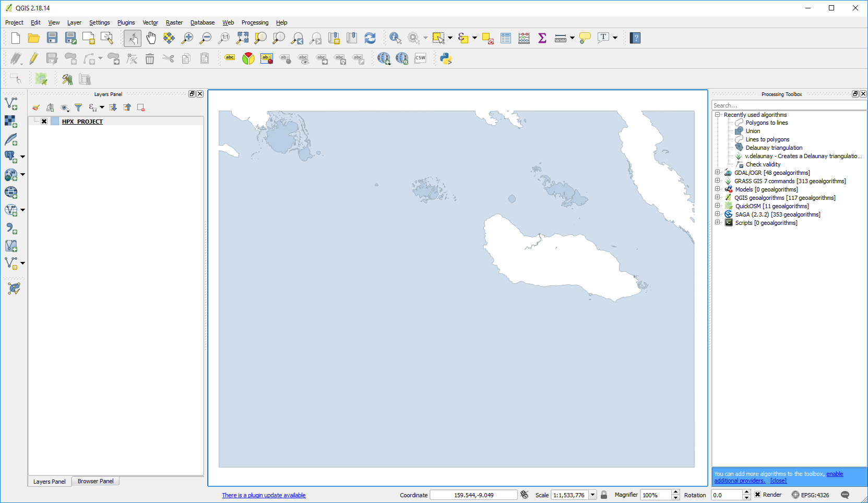Create a new project with the blank-page icon
This screenshot has height=503, width=868.
point(16,38)
